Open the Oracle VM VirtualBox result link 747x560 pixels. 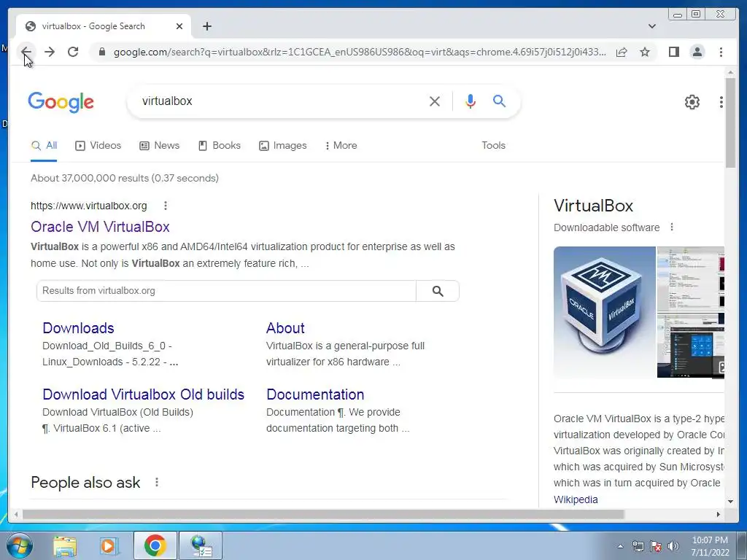tap(100, 227)
